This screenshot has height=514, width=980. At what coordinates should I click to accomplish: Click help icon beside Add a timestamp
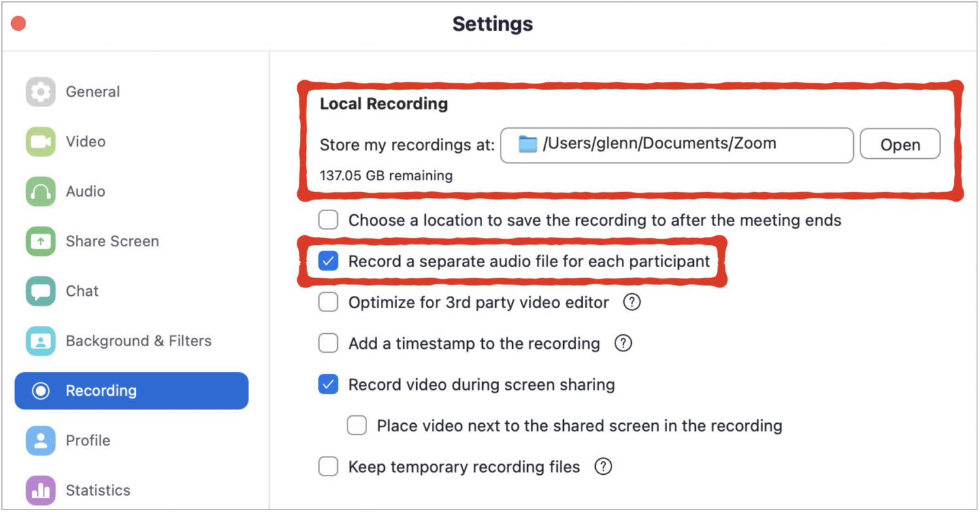coord(623,343)
